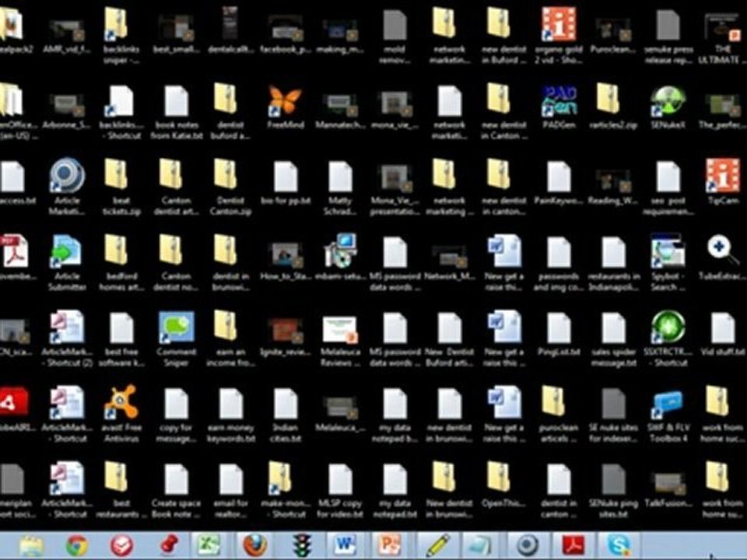Screen dimensions: 747x560
Task: Select the my data notepad.txt file
Action: pos(395,489)
